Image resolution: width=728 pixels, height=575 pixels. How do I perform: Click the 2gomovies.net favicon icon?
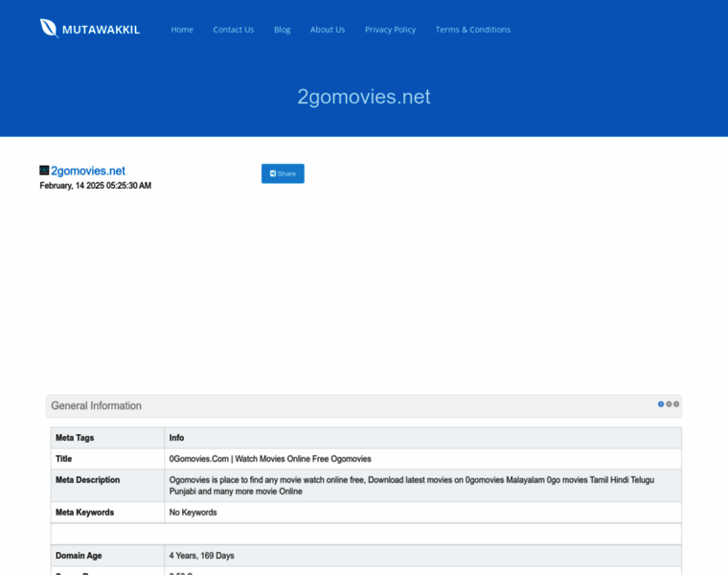point(44,171)
